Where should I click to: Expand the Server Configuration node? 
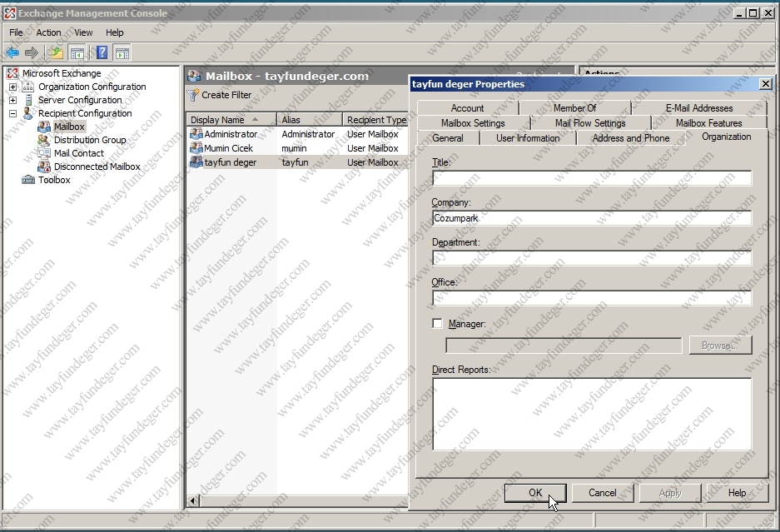point(13,100)
